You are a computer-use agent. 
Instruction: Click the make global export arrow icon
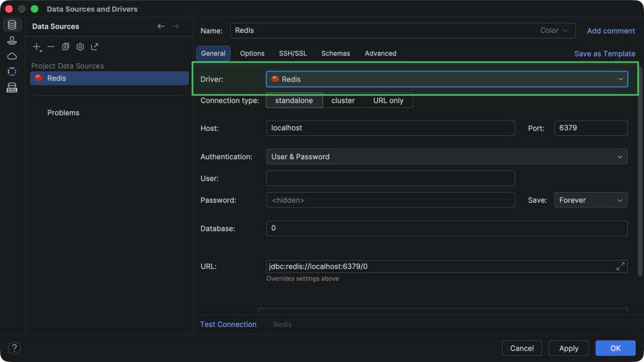pos(95,47)
